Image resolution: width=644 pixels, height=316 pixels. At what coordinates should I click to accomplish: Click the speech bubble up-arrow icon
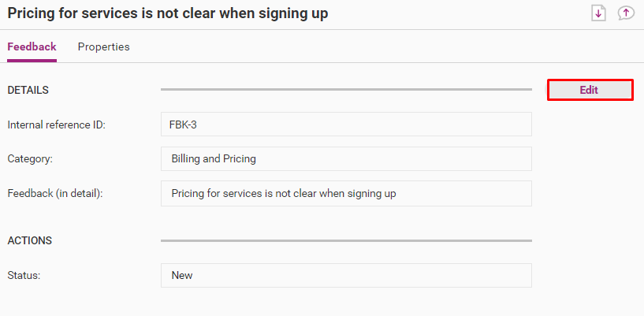click(626, 13)
